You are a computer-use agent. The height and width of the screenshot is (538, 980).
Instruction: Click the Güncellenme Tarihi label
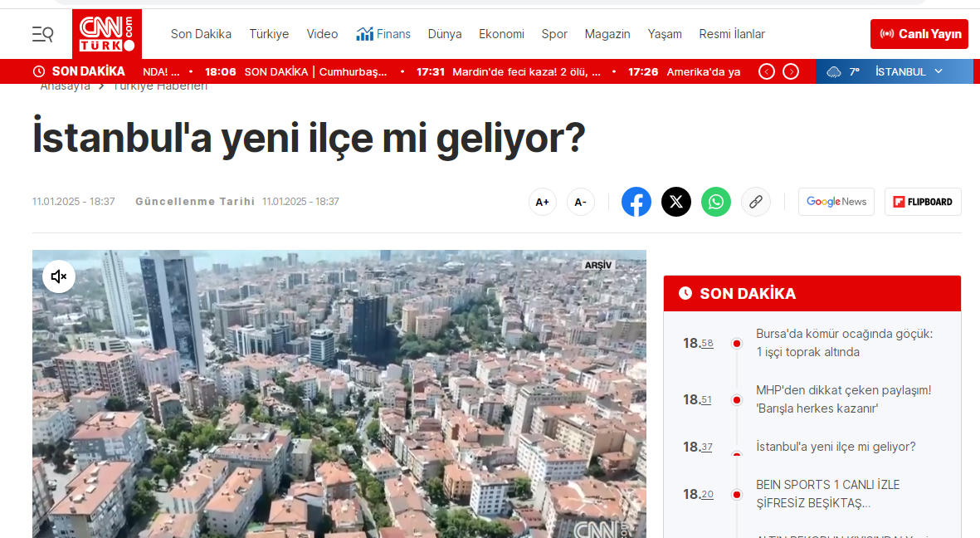(x=195, y=202)
